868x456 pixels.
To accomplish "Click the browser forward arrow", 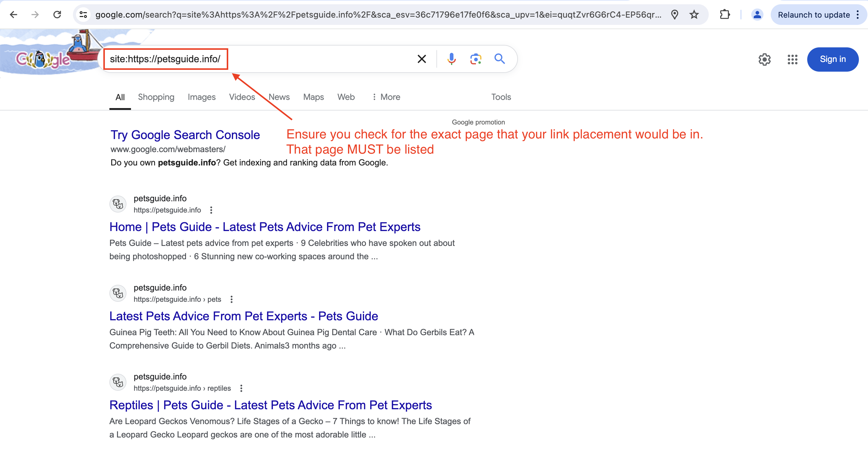I will coord(35,15).
